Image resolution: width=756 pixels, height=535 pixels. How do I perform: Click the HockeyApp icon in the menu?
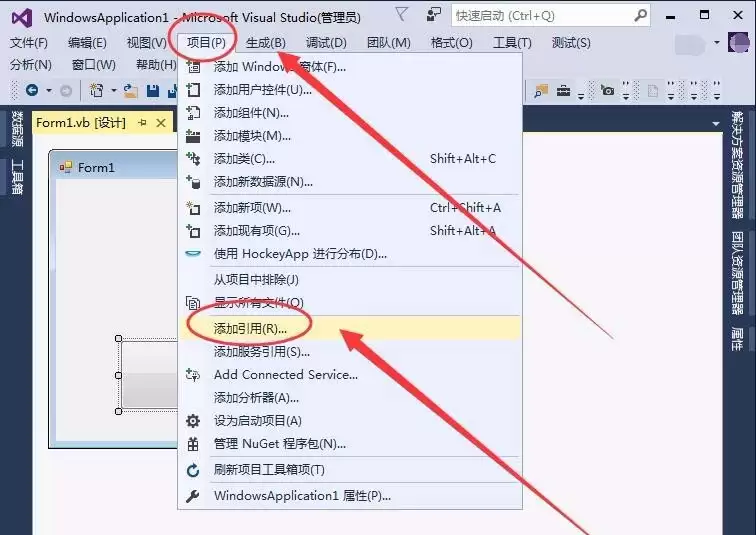pyautogui.click(x=193, y=254)
